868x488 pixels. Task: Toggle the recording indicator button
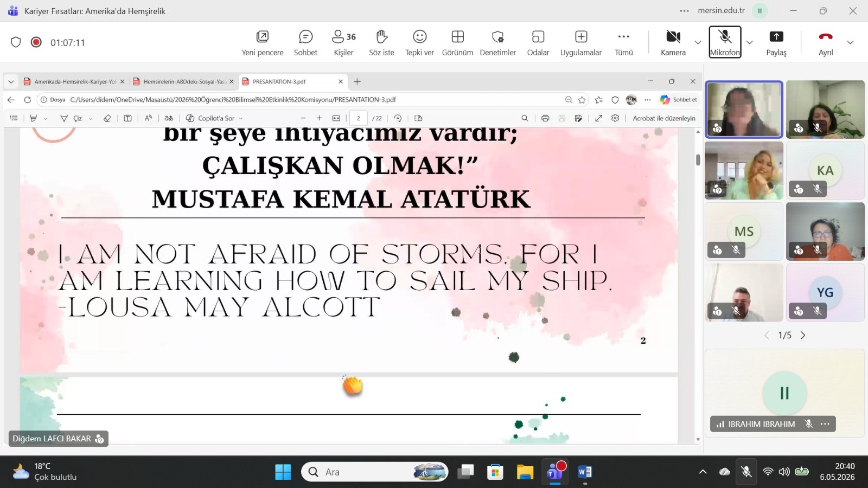(36, 42)
